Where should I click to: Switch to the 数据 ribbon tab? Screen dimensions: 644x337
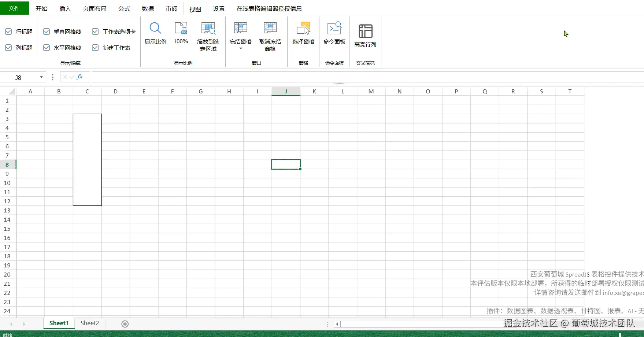tap(148, 8)
